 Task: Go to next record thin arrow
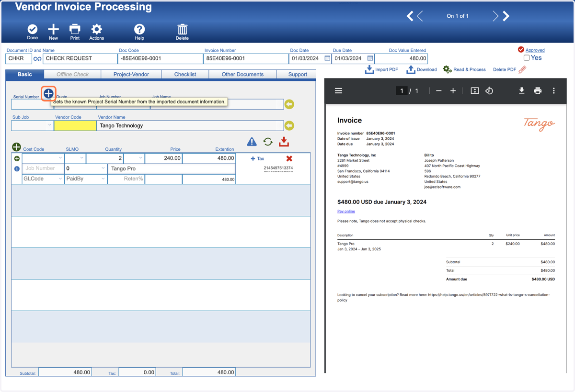pos(495,16)
